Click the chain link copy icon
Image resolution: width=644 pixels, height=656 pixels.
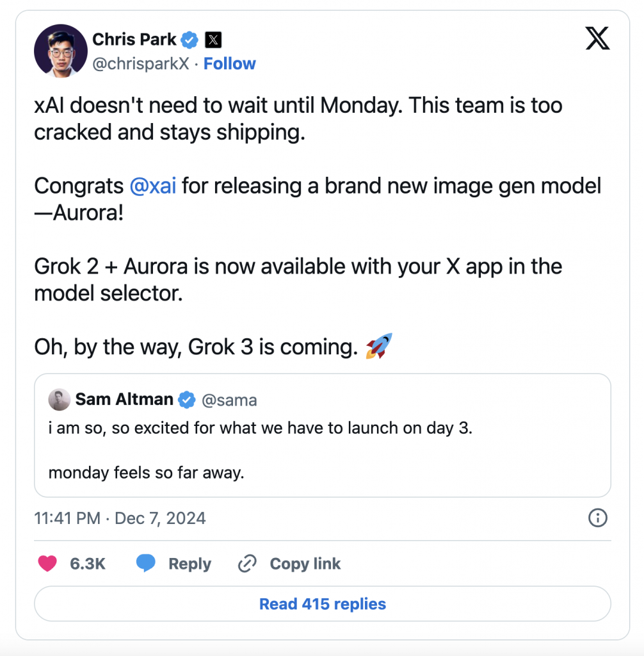pos(247,564)
